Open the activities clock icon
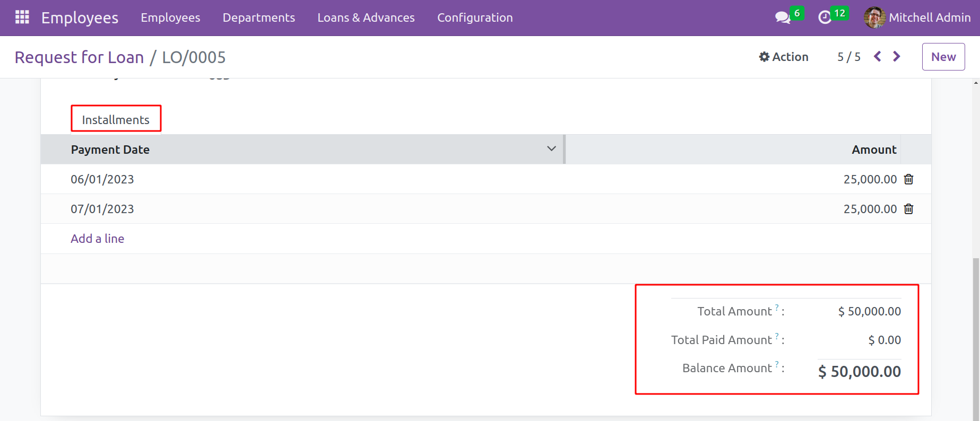The image size is (980, 421). (825, 17)
